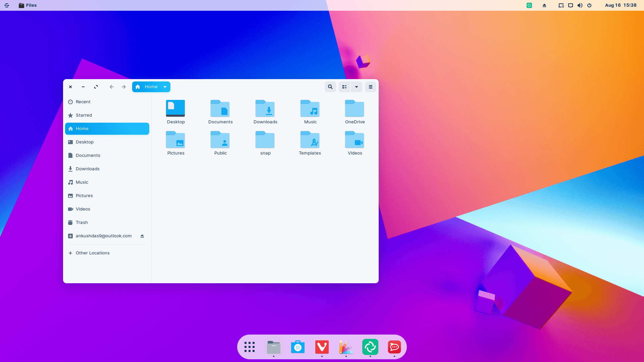Click the ankushdas9@outlook.com account

pos(104,236)
